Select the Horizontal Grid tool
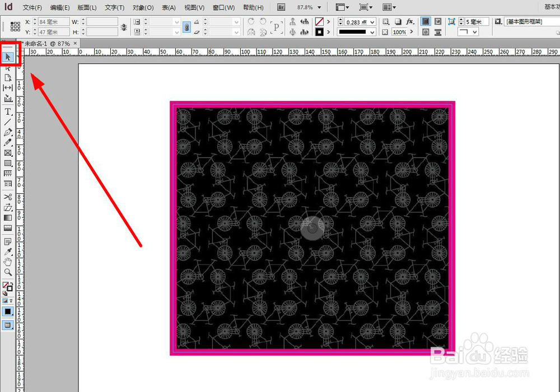Image resolution: width=560 pixels, height=392 pixels. (8, 174)
